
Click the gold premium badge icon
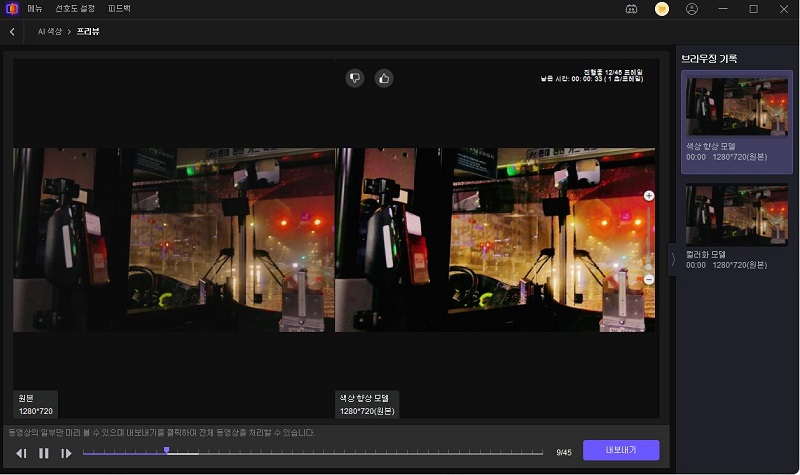click(661, 9)
